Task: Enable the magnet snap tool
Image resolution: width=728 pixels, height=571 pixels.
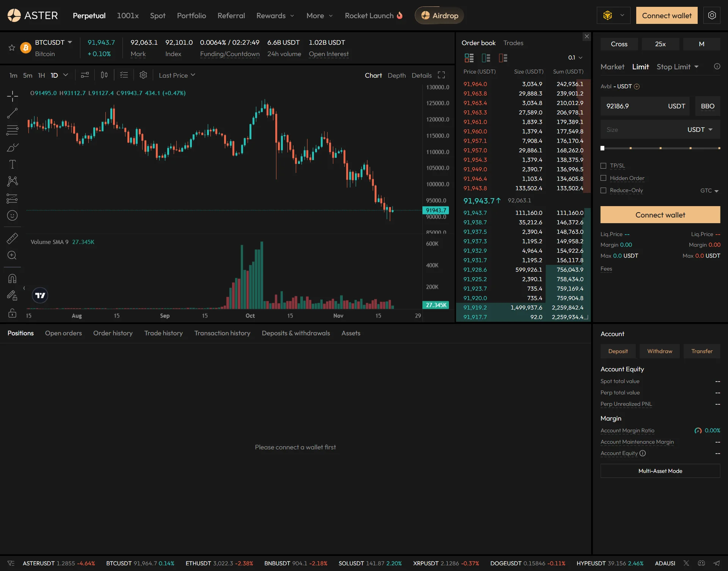Action: [x=13, y=278]
